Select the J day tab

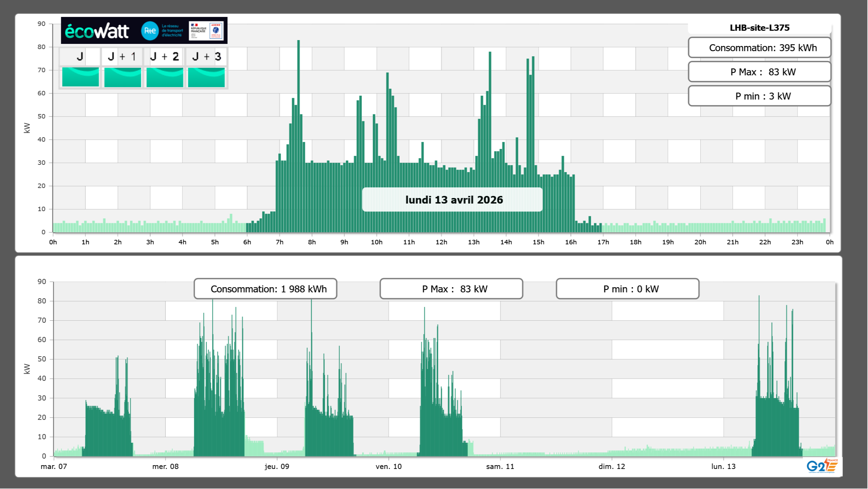tap(80, 57)
